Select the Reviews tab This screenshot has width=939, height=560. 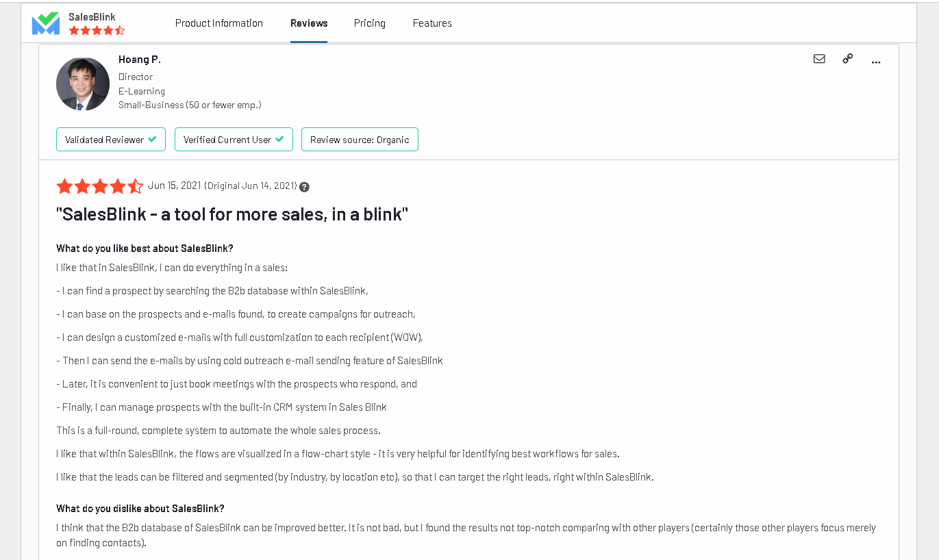pos(309,23)
